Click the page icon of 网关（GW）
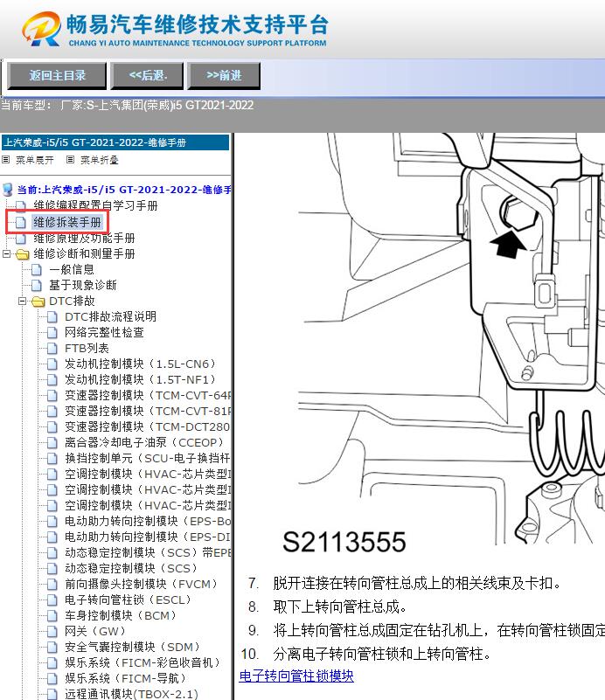The width and height of the screenshot is (605, 700). (52, 631)
